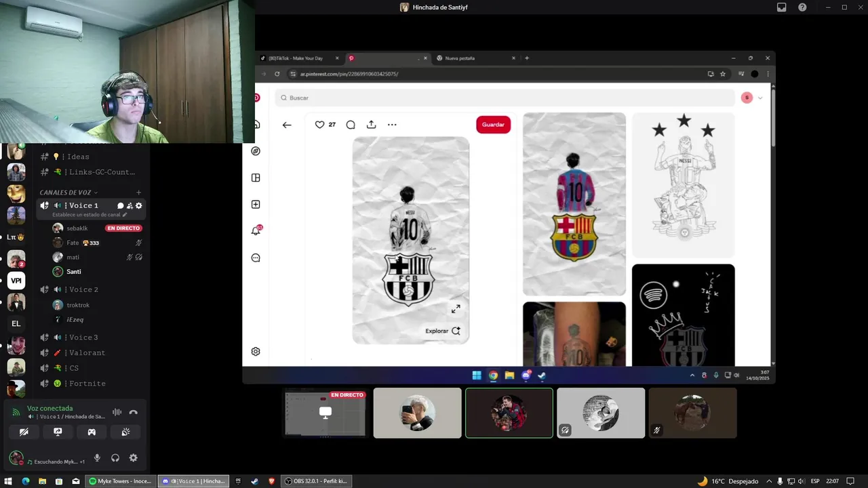This screenshot has height=488, width=868.
Task: Toggle camera on in voice panel
Action: click(x=24, y=432)
